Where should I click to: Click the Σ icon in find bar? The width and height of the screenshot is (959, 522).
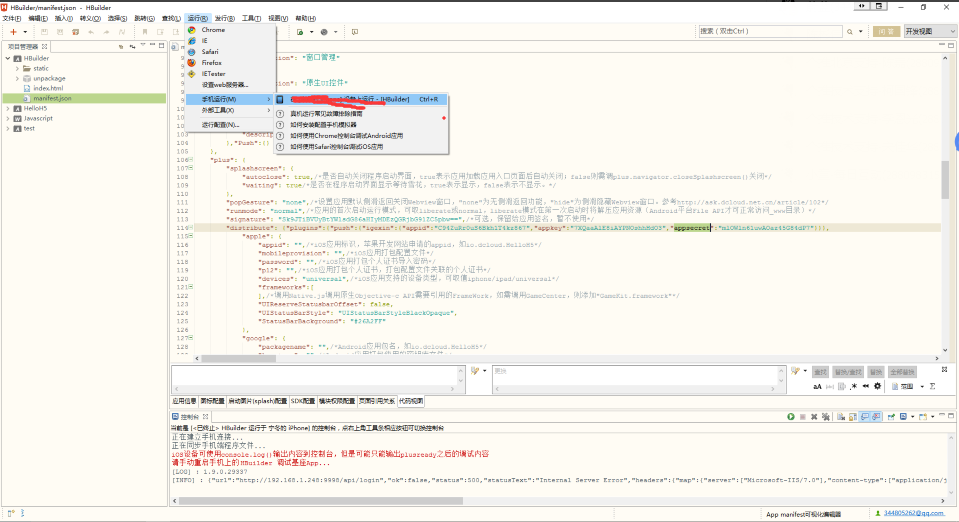tap(933, 387)
